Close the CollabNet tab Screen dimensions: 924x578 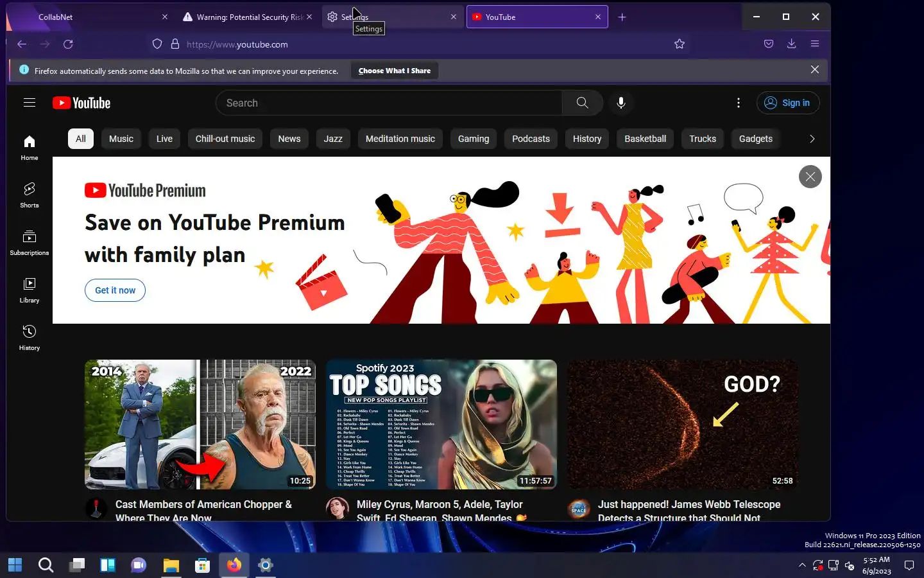point(165,17)
